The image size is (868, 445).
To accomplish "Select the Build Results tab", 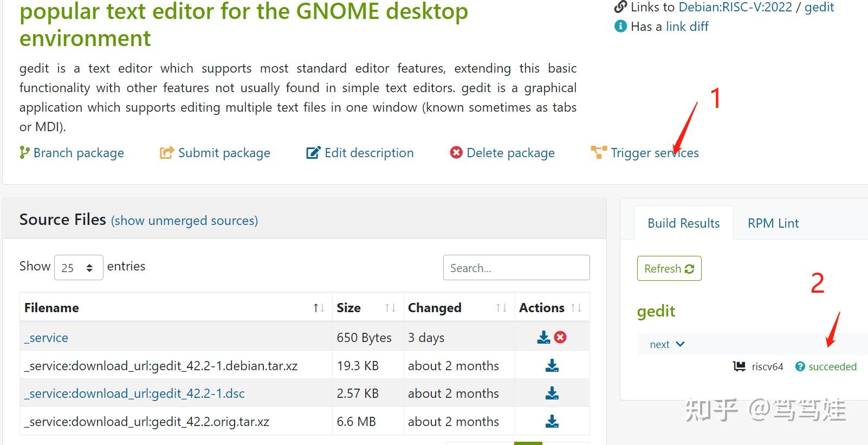I will 683,223.
